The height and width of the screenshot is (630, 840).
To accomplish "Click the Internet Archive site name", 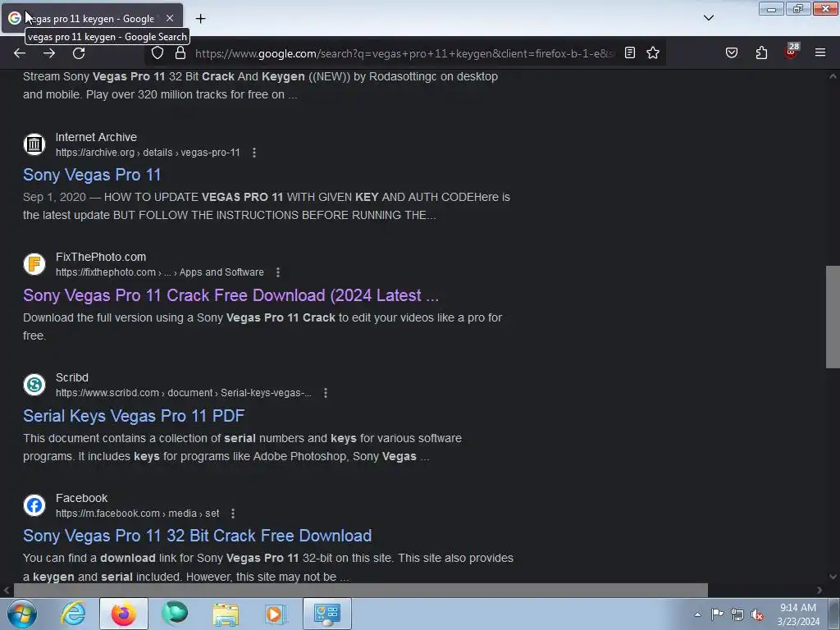I will pos(97,137).
